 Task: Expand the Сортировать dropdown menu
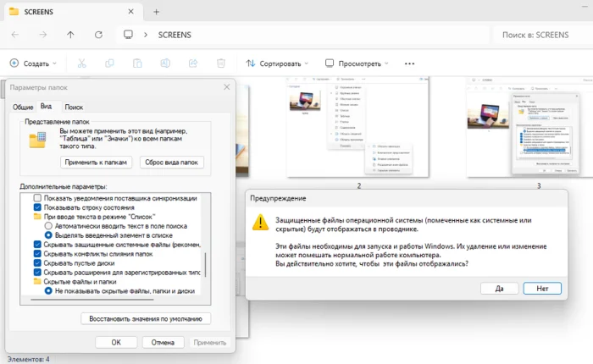[x=277, y=63]
